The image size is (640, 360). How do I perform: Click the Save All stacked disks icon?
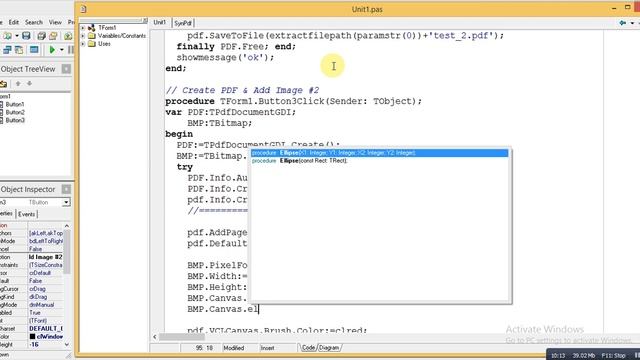41,36
